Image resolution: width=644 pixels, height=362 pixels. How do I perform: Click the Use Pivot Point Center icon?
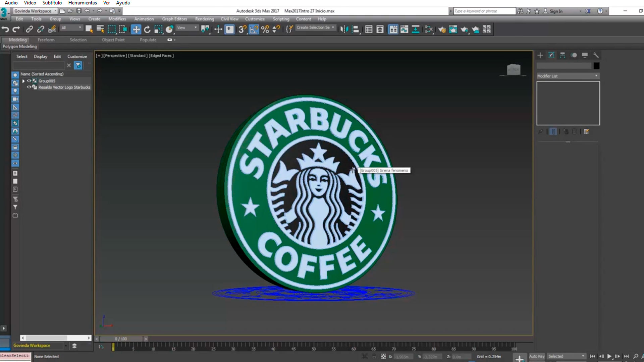click(205, 29)
